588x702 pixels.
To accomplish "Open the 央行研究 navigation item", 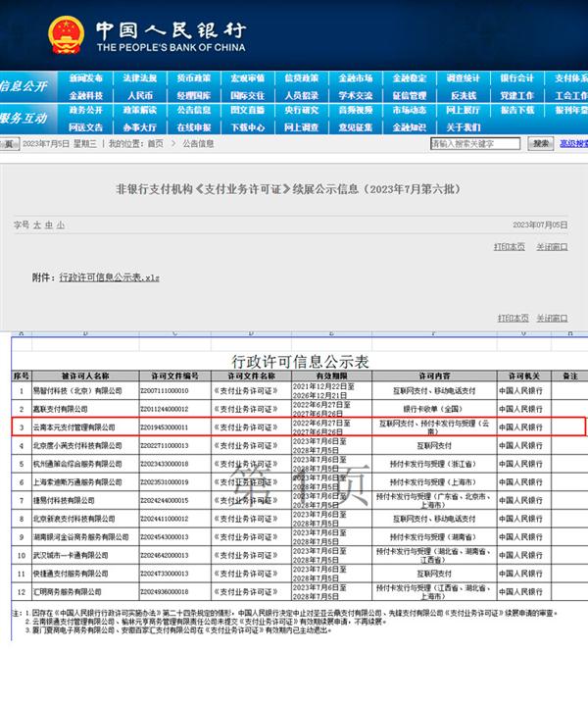I will 302,110.
